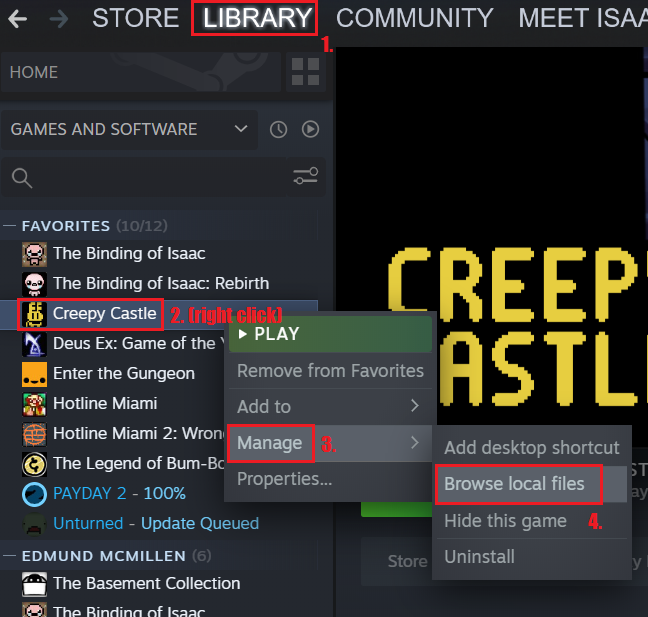Click the HOME button in library
Image resolution: width=648 pixels, height=617 pixels.
[141, 72]
